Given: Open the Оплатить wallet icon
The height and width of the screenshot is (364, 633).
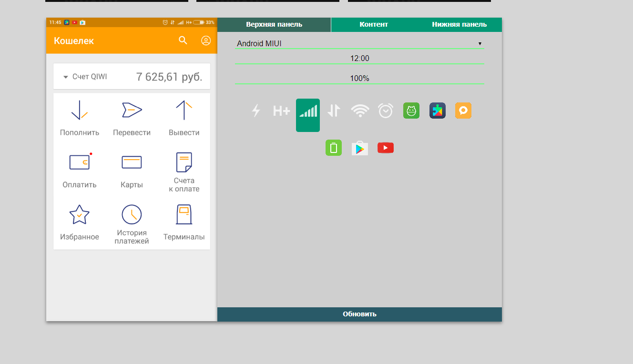Looking at the screenshot, I should pyautogui.click(x=80, y=162).
